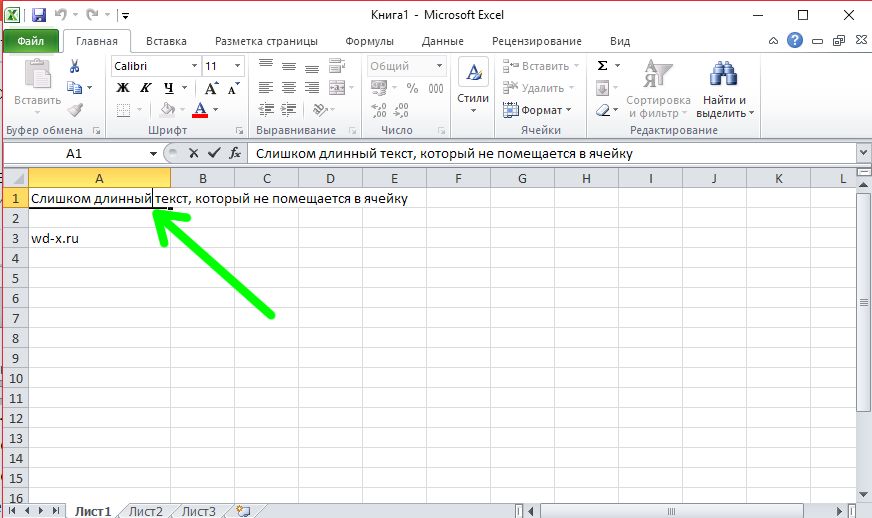Switch to the Рецензирование tab

click(537, 41)
